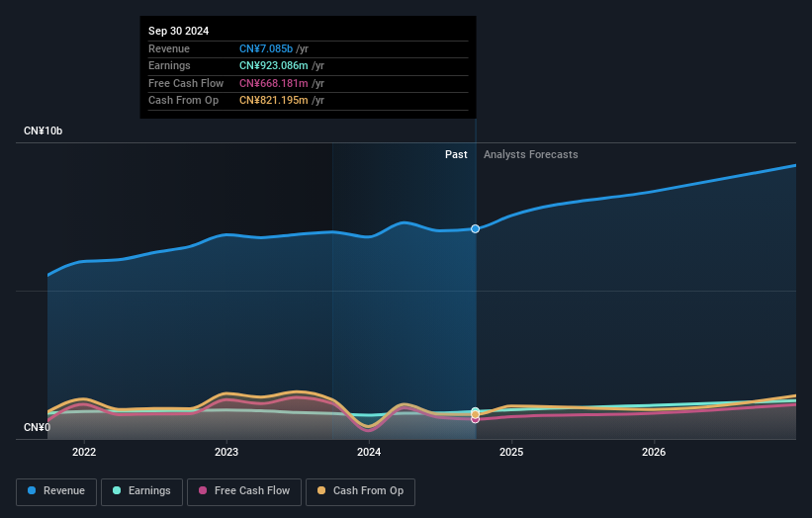Click the Earnings row label in tooltip
The image size is (812, 518).
click(169, 65)
